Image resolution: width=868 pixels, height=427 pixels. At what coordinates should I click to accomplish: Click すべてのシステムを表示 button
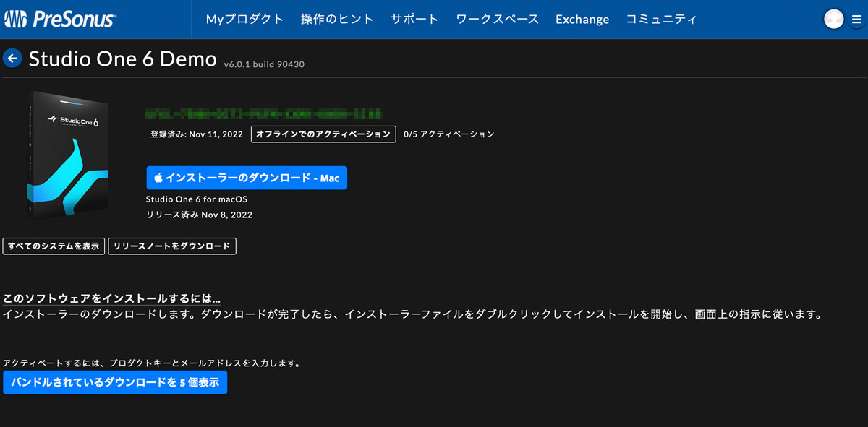point(54,246)
